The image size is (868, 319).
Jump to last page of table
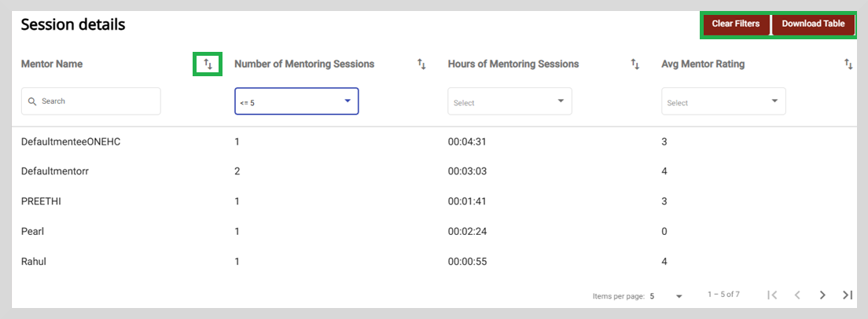click(848, 295)
